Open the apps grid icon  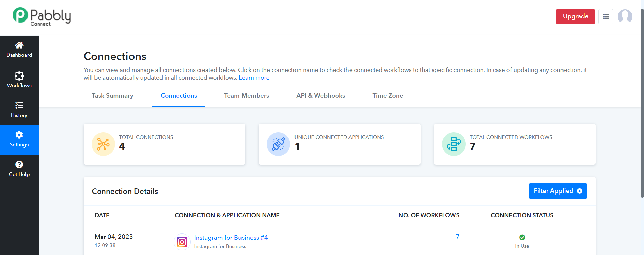606,16
